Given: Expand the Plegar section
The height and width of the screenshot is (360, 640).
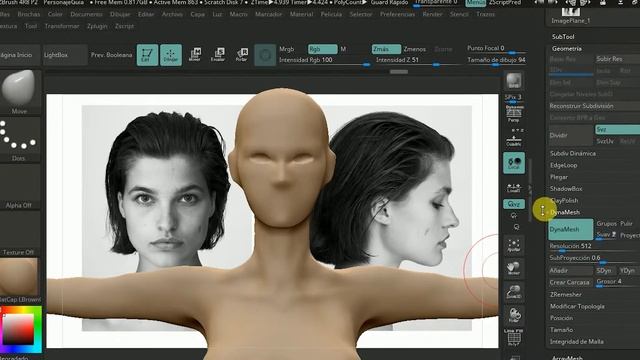Looking at the screenshot, I should pos(559,177).
